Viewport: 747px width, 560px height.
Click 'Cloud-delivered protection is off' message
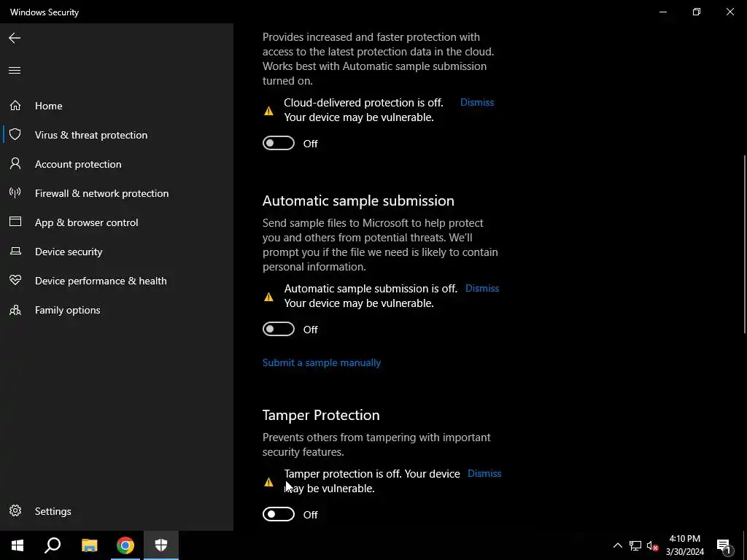tap(363, 109)
